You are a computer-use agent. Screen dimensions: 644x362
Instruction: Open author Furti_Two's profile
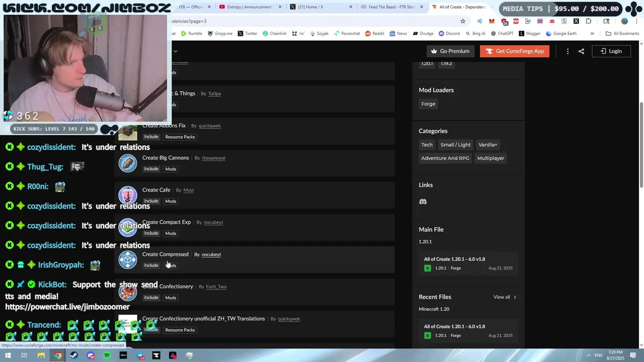pyautogui.click(x=216, y=287)
